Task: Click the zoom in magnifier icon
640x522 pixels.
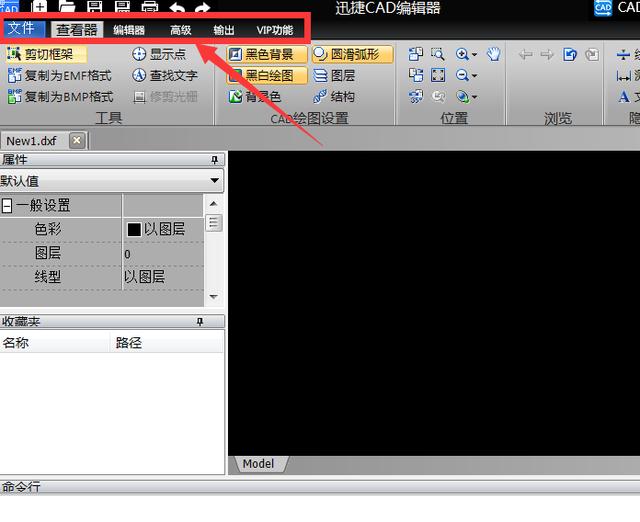Action: [462, 54]
